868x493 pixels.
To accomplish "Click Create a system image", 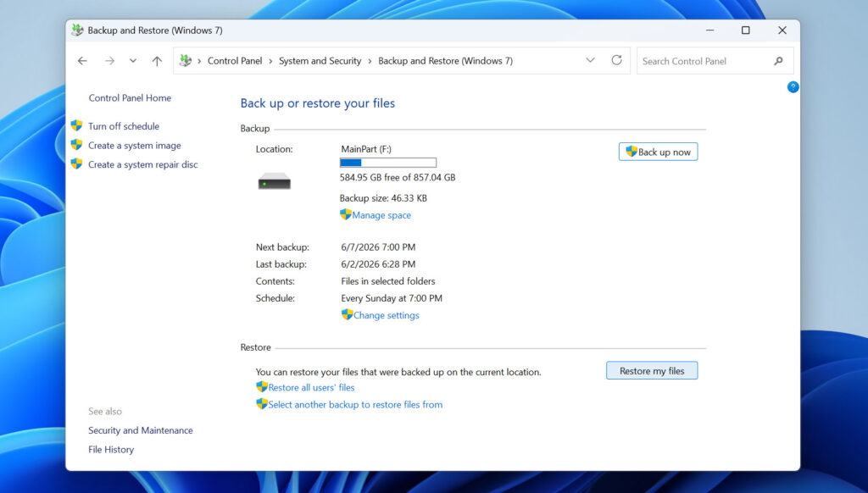I will tap(135, 146).
